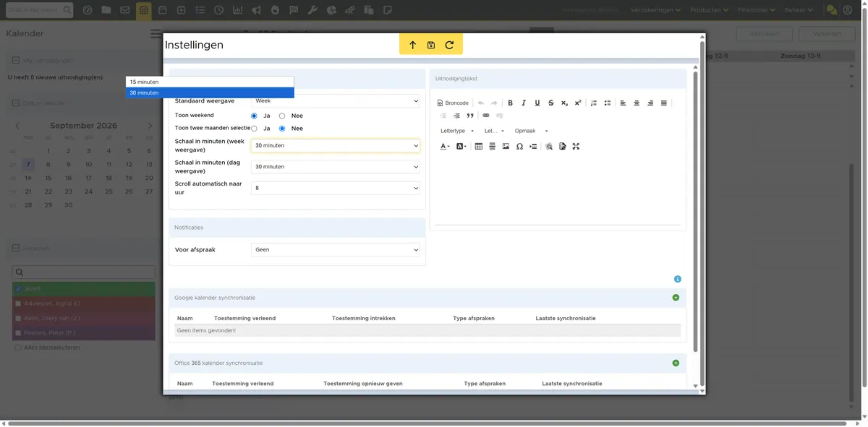
Task: Choose the 15 minuten option
Action: tap(210, 82)
